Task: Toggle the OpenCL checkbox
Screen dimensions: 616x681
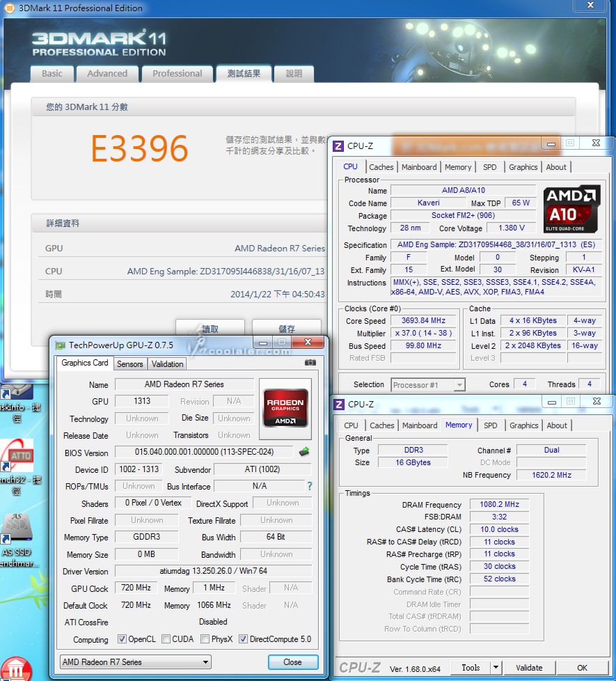Action: [x=122, y=639]
